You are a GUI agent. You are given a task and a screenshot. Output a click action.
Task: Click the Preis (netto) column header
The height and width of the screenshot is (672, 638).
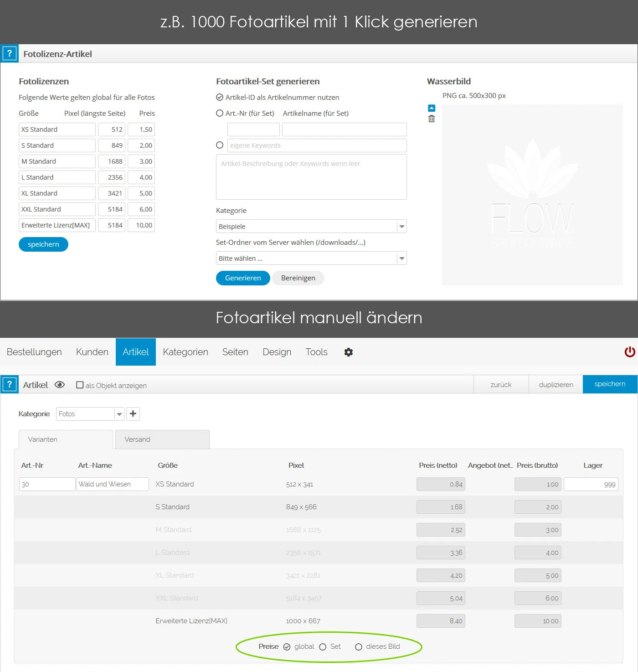click(438, 465)
